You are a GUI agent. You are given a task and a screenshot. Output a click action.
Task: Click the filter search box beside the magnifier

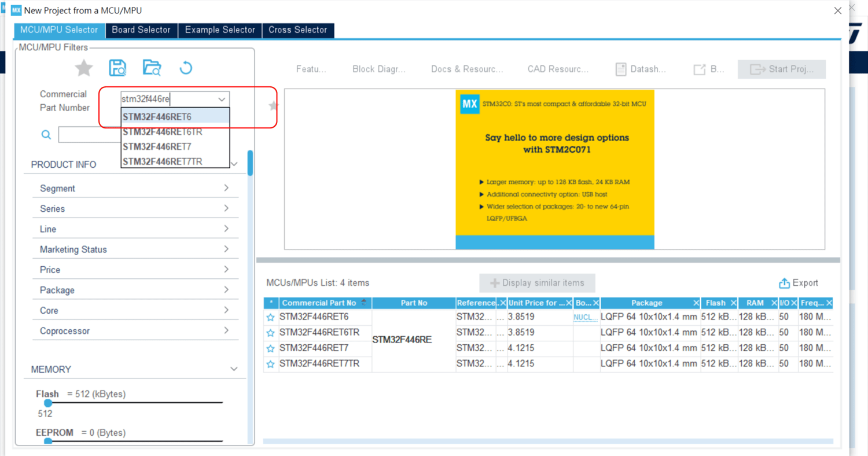pyautogui.click(x=90, y=135)
